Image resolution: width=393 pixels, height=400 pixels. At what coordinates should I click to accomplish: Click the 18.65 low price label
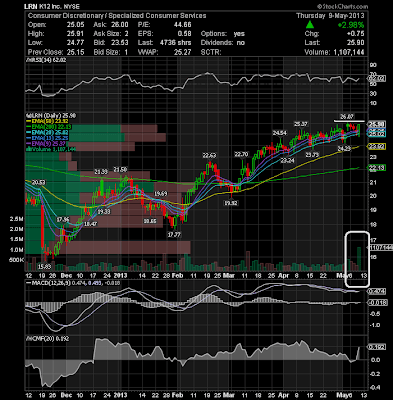coord(150,221)
